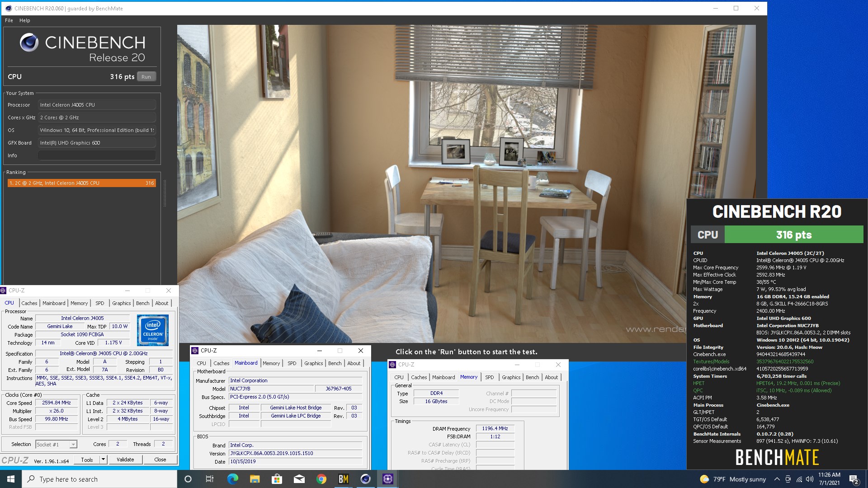Click the CPU-Z icon in Mainboard window title
The image size is (868, 488).
coord(195,351)
